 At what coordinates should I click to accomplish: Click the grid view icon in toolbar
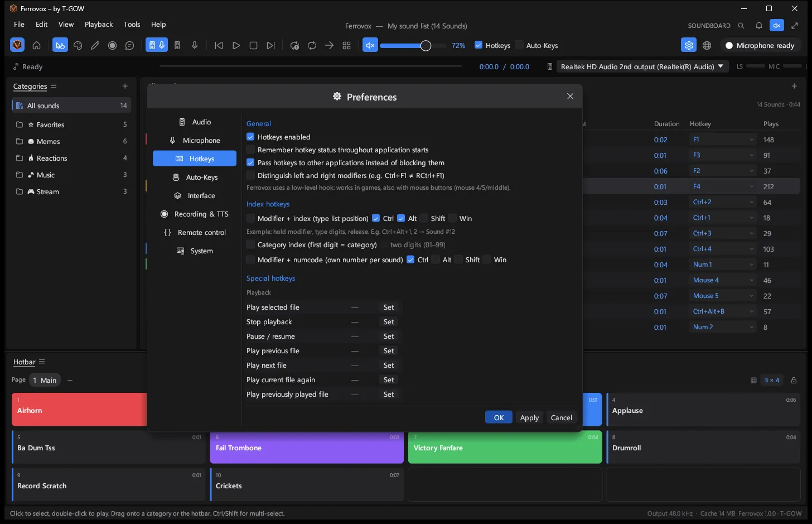tap(346, 46)
